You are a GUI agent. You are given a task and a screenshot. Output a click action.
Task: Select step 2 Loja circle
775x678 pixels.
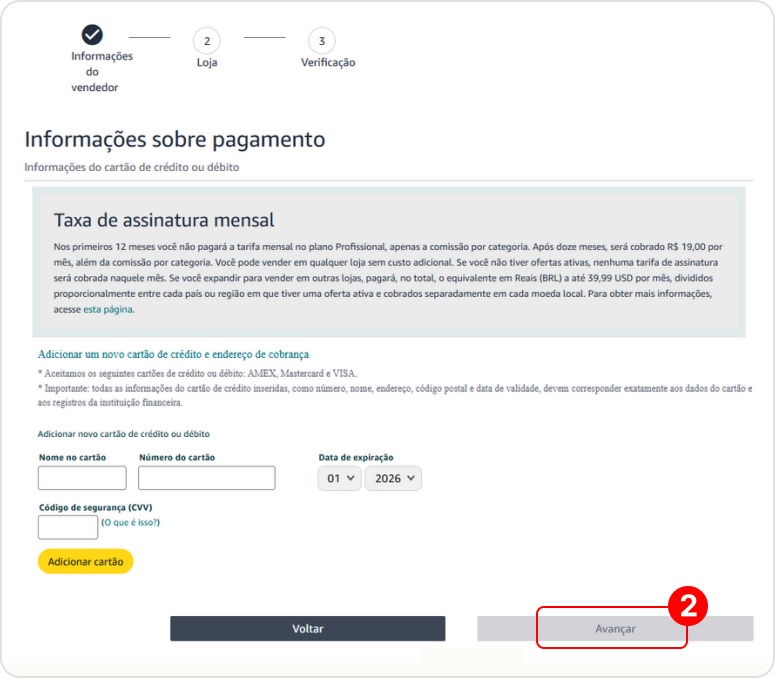tap(207, 41)
